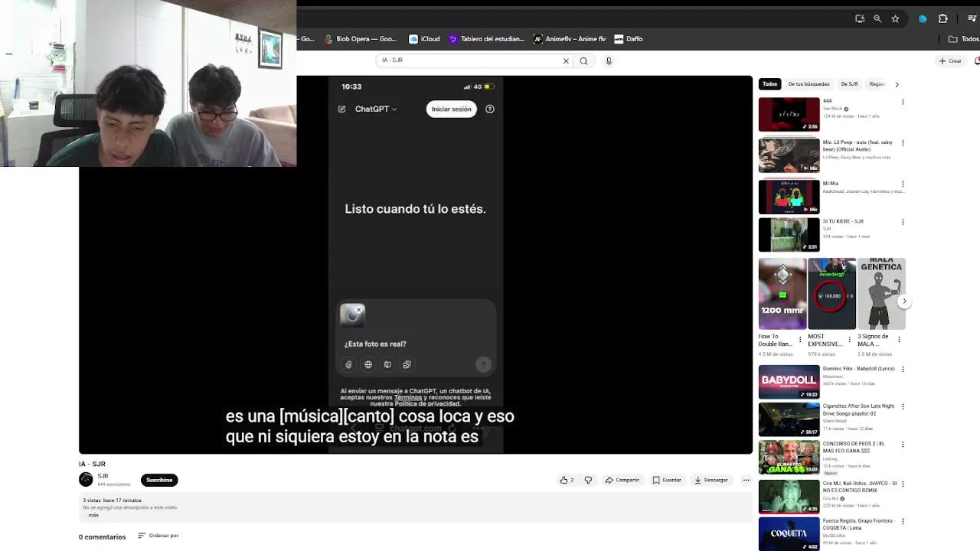The height and width of the screenshot is (551, 980).
Task: Open options menu for video 444
Action: [903, 102]
